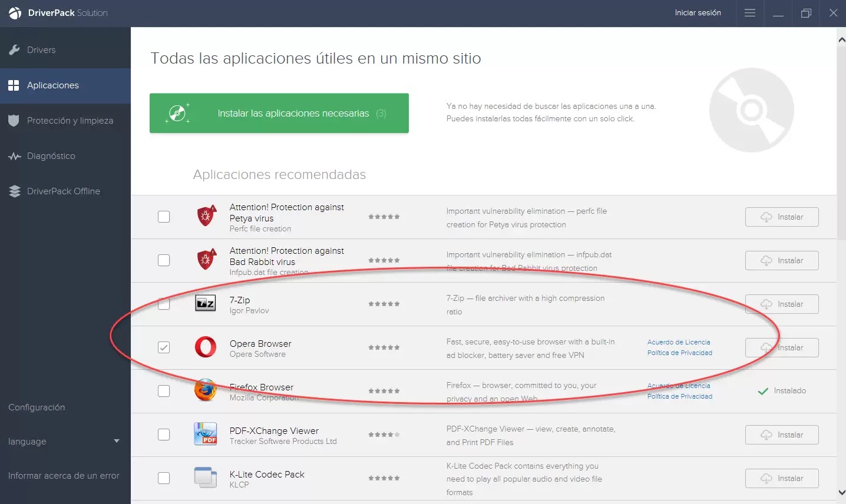
Task: Click Informar acerca de un error
Action: (x=64, y=476)
